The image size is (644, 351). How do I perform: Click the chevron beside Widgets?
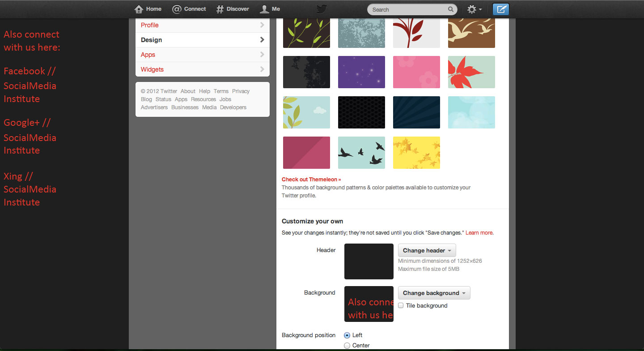pos(262,69)
